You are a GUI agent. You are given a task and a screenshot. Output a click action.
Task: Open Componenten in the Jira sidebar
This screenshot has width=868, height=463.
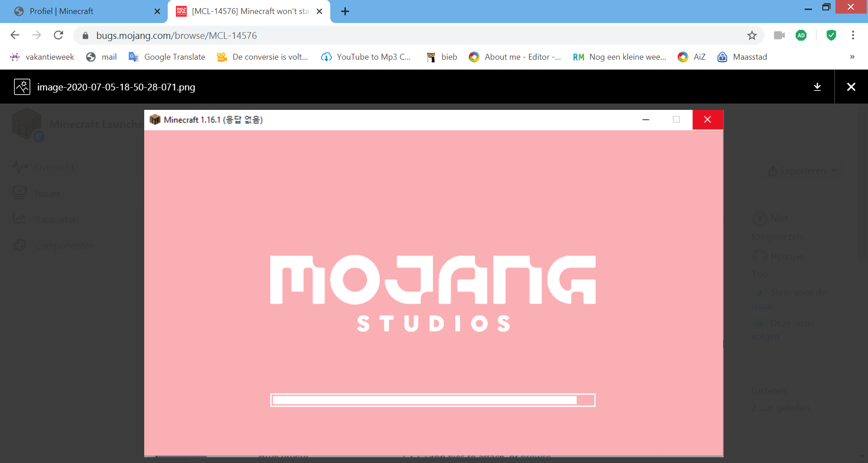[x=54, y=246]
